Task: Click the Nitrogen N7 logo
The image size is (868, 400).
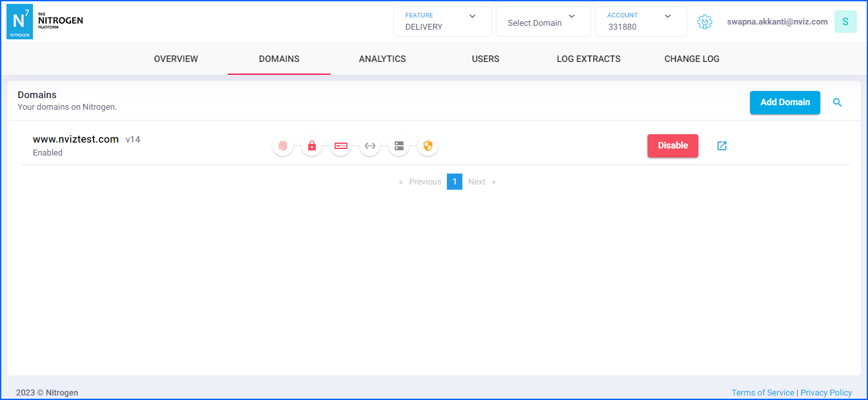Action: pos(20,22)
